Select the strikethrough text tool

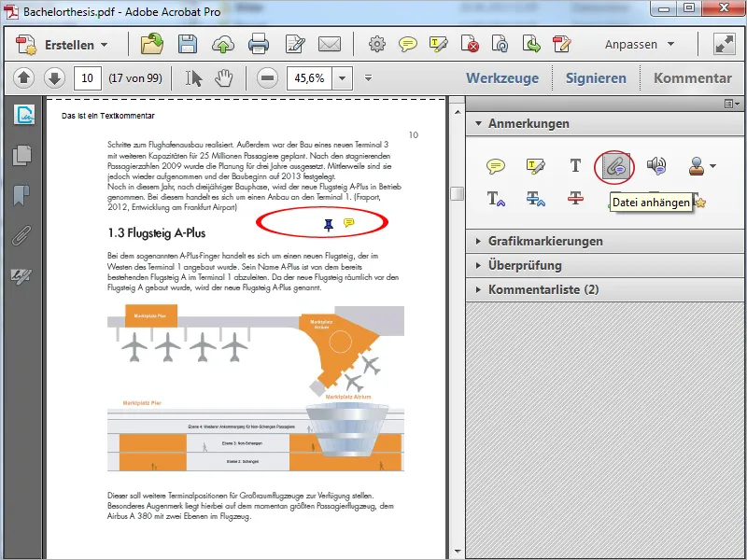pyautogui.click(x=575, y=198)
